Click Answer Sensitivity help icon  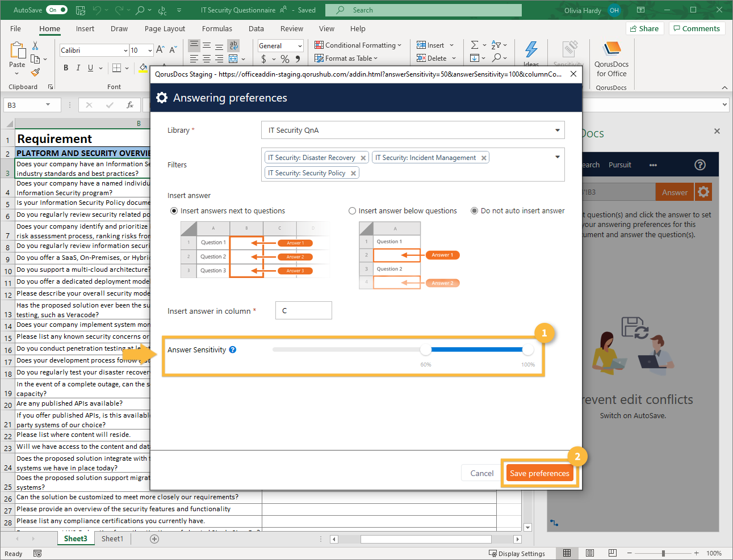(x=233, y=350)
